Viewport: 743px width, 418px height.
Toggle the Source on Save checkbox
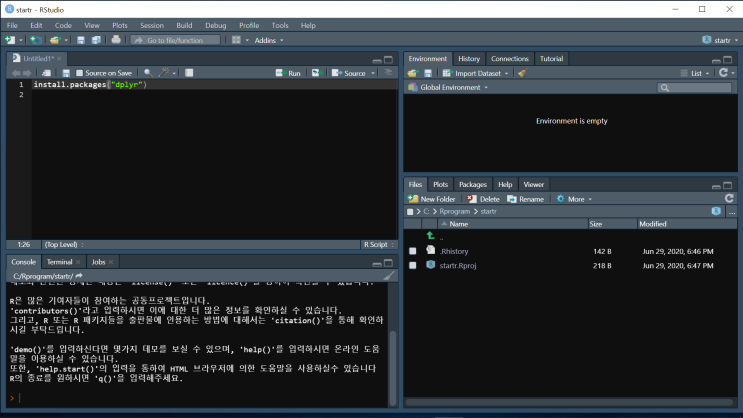(80, 73)
